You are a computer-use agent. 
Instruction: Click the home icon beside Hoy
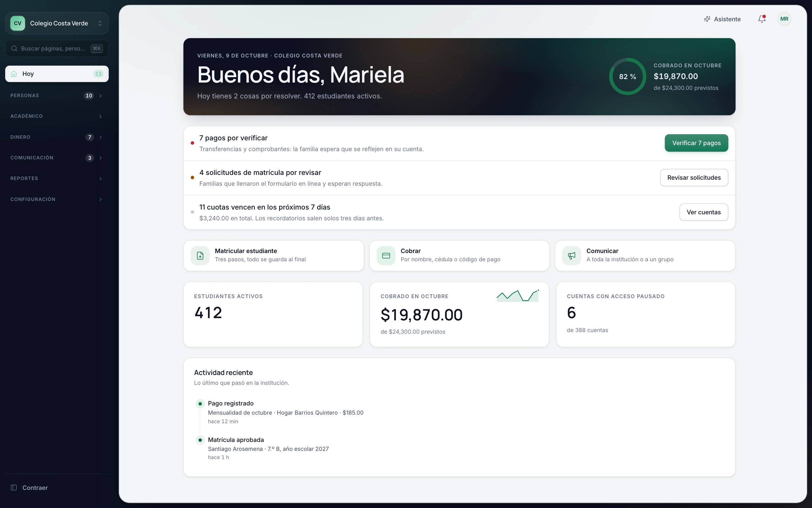point(14,74)
